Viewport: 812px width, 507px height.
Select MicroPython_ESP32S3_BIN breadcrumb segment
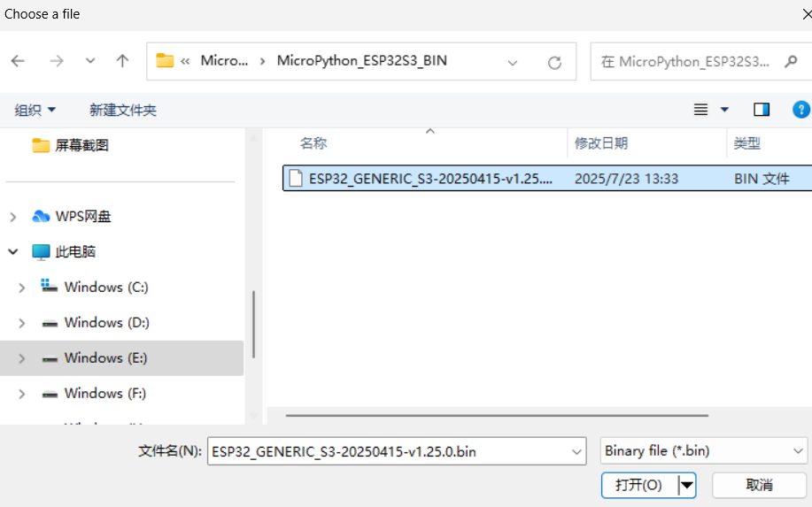point(361,60)
